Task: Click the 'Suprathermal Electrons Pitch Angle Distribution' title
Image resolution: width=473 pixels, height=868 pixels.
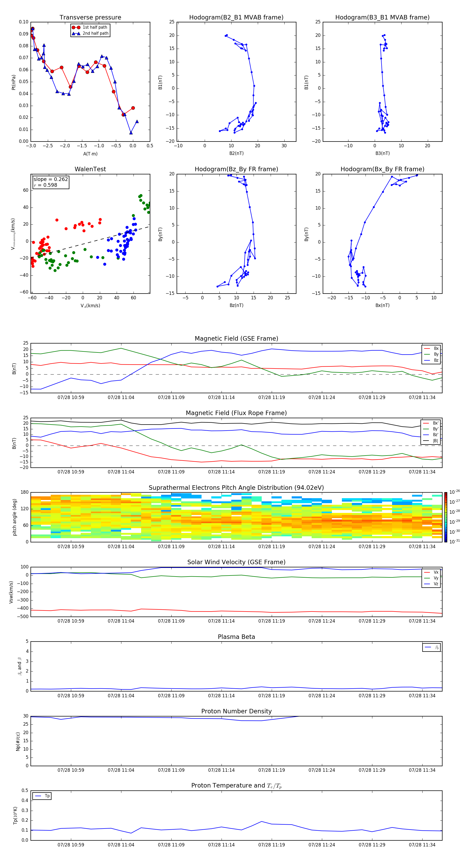Action: 236,488
